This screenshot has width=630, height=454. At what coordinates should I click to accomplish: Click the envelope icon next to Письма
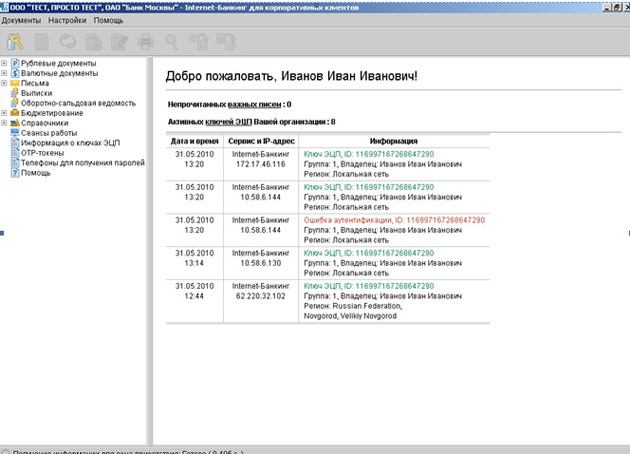click(15, 83)
